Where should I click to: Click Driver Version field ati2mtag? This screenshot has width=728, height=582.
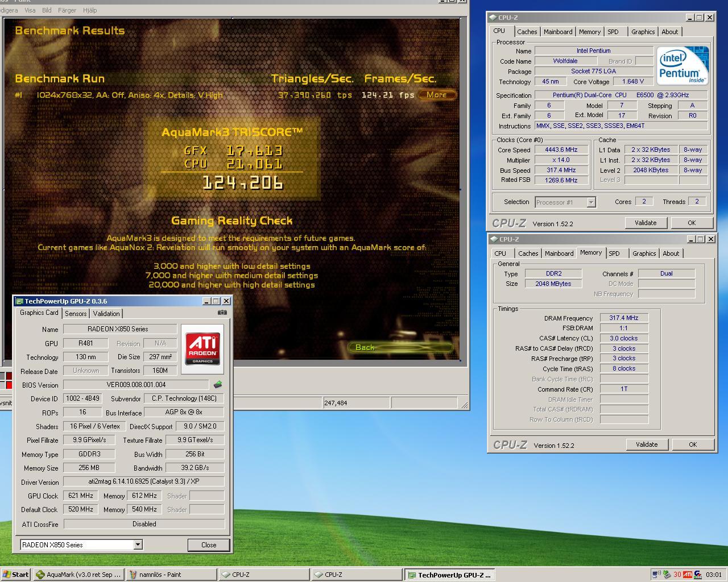click(143, 481)
